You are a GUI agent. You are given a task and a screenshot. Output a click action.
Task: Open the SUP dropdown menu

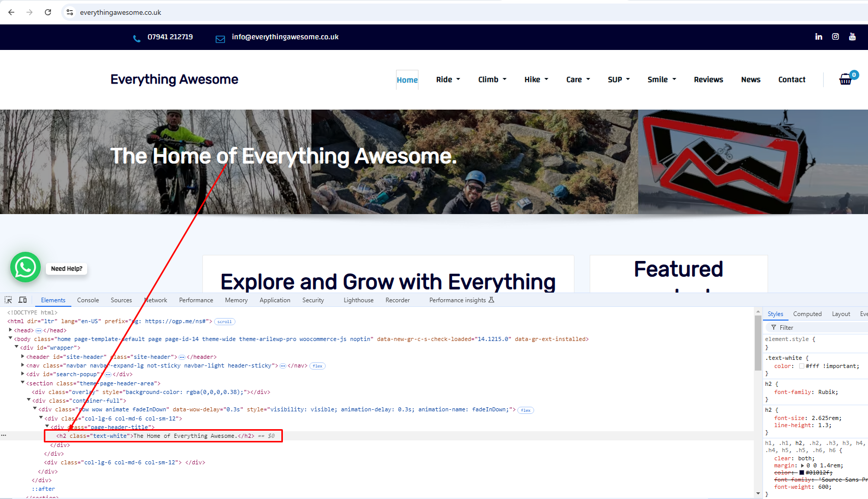(619, 80)
